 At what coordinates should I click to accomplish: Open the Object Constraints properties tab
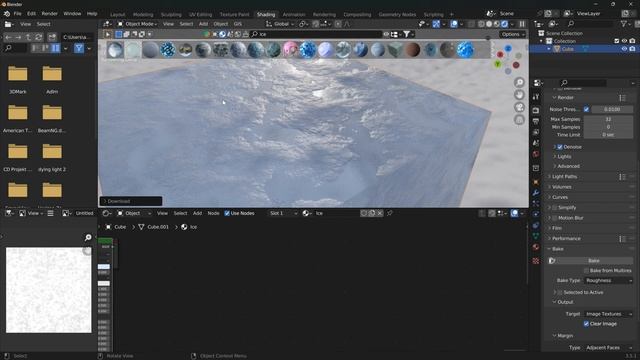pyautogui.click(x=536, y=225)
